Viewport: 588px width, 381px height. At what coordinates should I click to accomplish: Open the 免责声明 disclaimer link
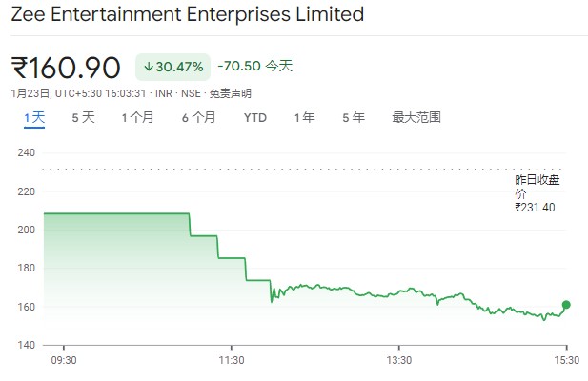(231, 93)
